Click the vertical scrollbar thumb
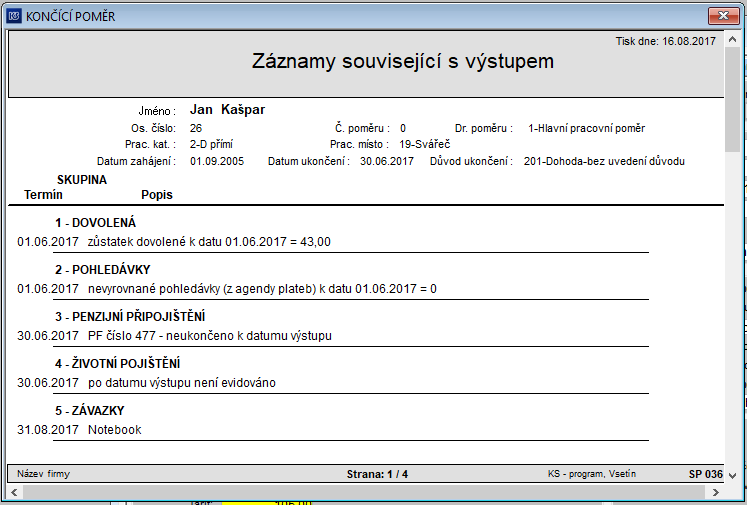747x505 pixels. [x=732, y=100]
